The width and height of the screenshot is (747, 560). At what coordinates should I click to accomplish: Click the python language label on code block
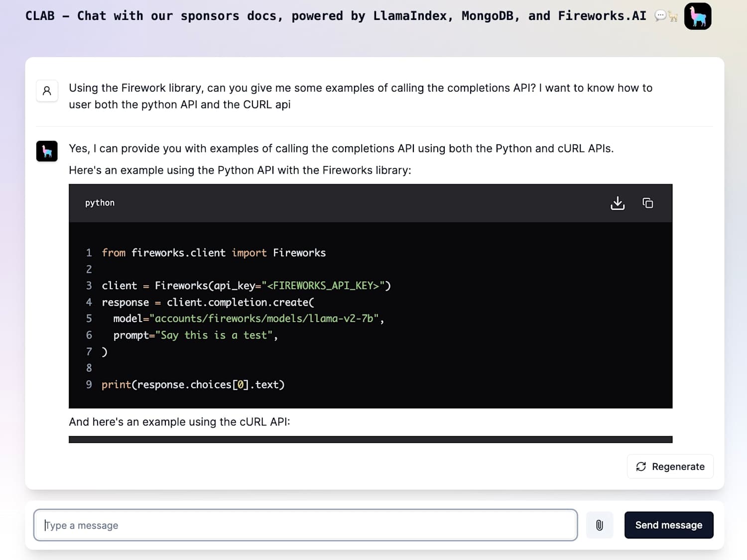click(x=100, y=203)
